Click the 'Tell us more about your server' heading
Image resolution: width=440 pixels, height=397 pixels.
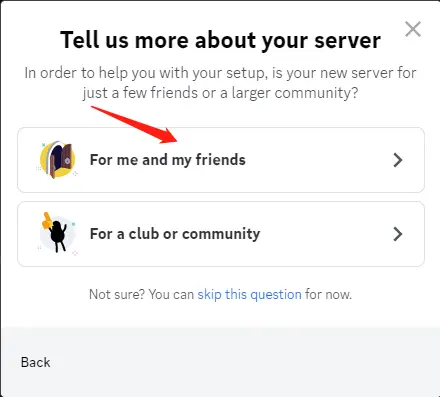tap(220, 40)
